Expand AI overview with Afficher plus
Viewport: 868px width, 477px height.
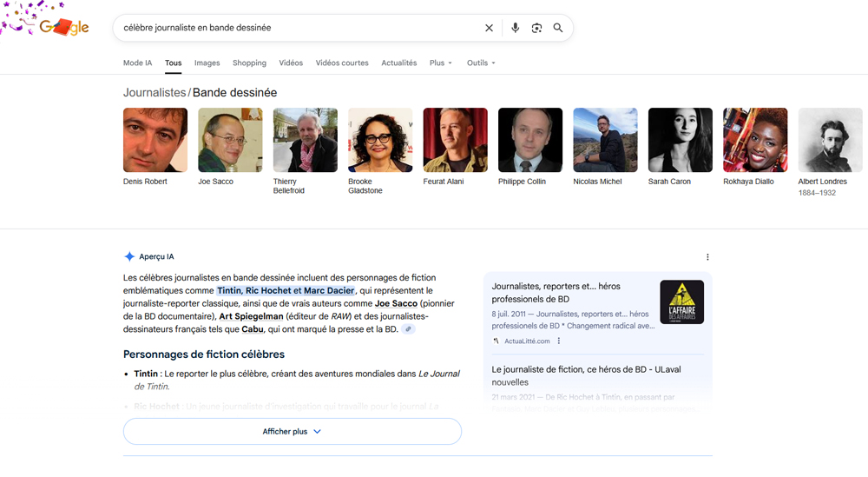pyautogui.click(x=292, y=432)
